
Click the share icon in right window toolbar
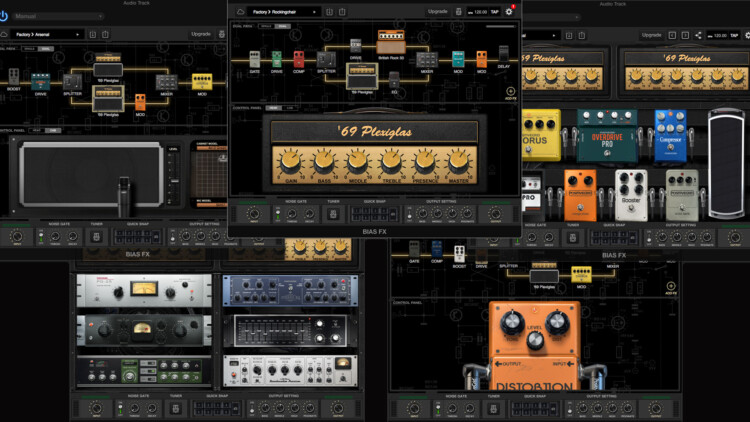(x=698, y=35)
